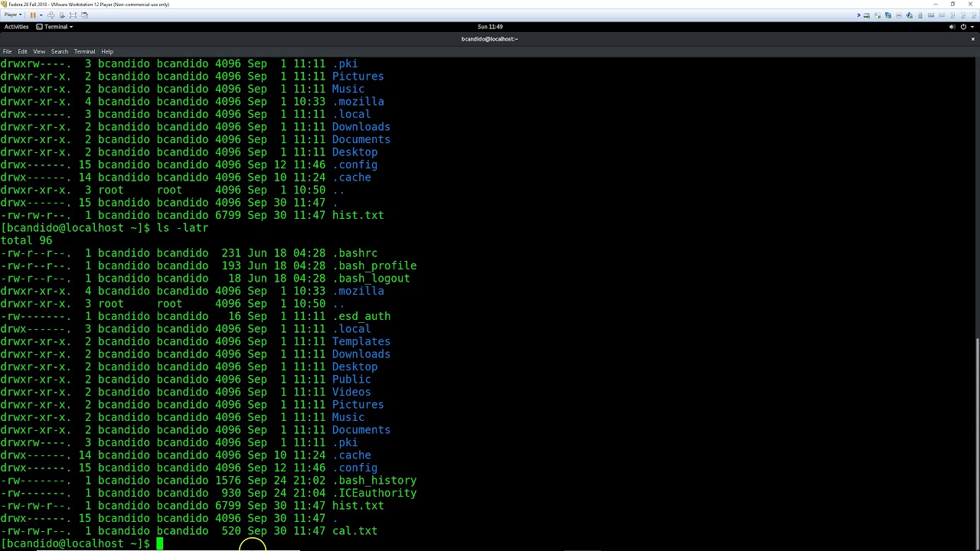Click the CD/DVD drive device icon

pos(877,15)
